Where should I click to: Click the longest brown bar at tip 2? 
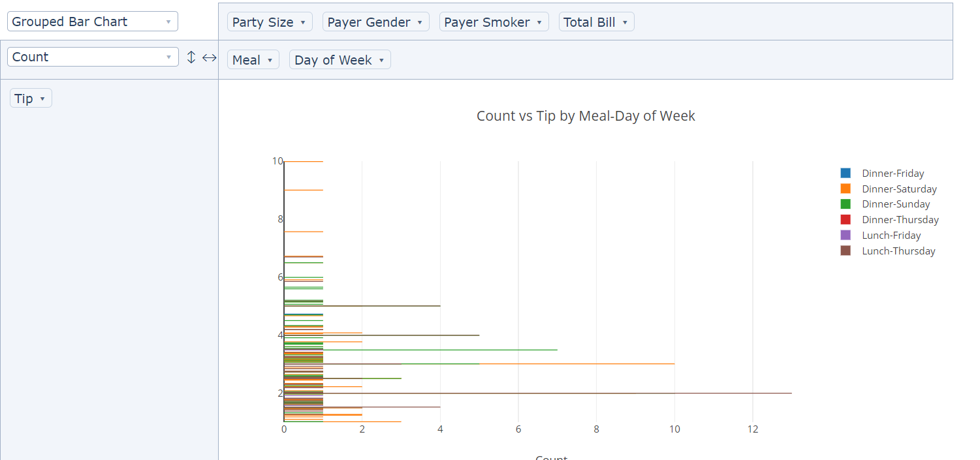[718, 393]
